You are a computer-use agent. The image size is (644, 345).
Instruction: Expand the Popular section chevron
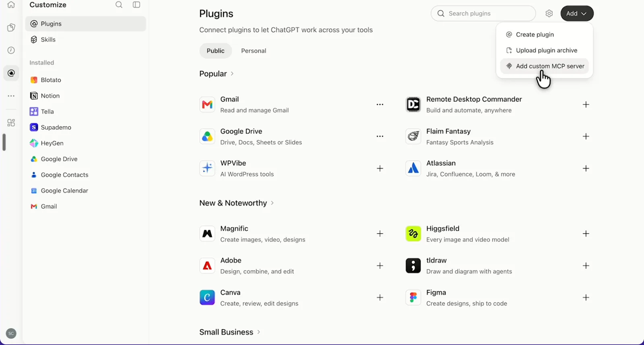pos(232,74)
